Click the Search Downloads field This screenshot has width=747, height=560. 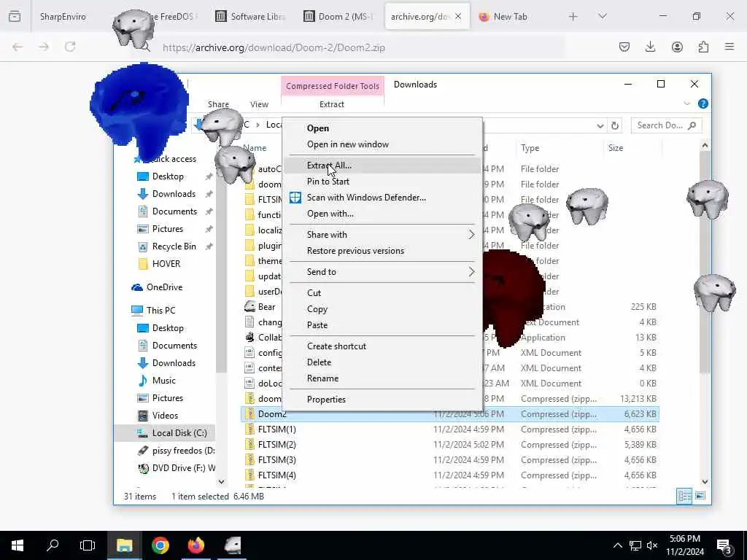coord(667,125)
